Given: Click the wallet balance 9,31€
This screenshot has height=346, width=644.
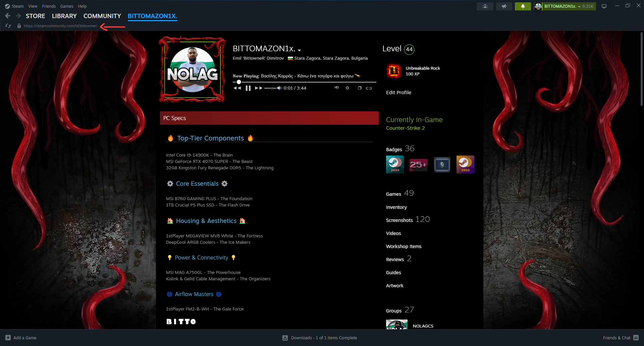Looking at the screenshot, I should point(588,6).
